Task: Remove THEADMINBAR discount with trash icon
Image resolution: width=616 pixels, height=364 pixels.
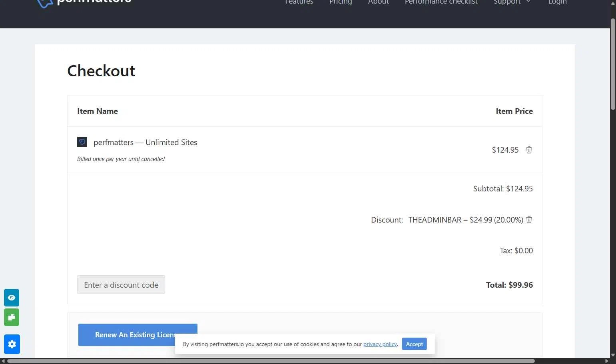Action: tap(529, 220)
